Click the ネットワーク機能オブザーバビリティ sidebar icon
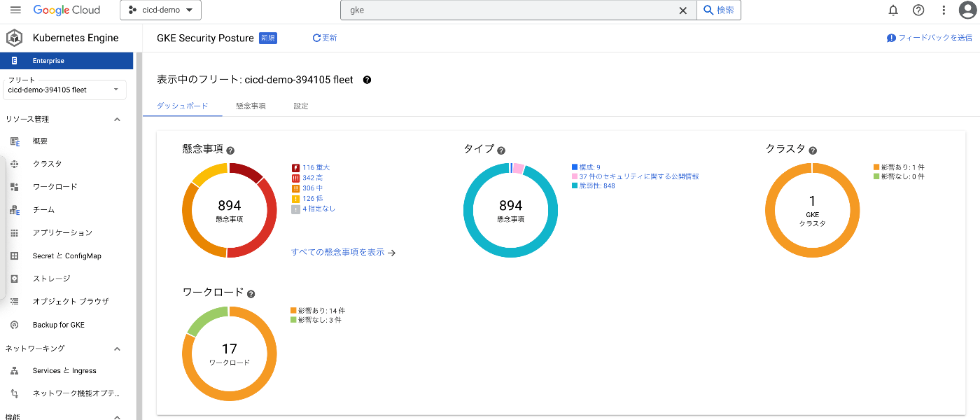The image size is (980, 420). [x=15, y=393]
